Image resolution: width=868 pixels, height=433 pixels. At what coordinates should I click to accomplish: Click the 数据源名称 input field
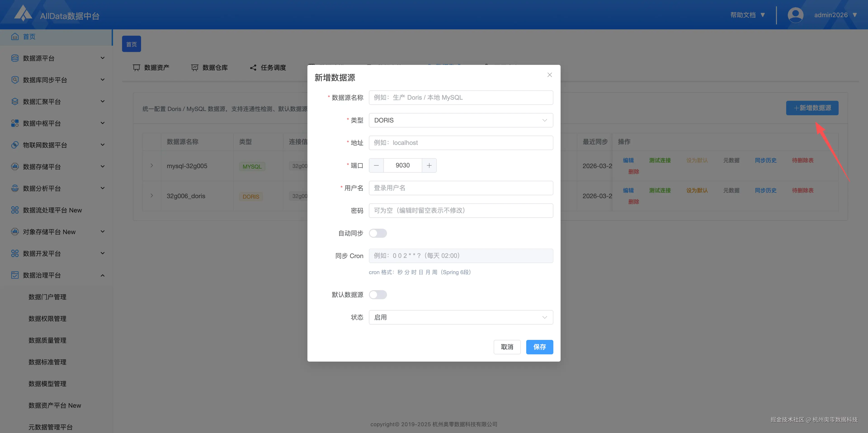(461, 98)
